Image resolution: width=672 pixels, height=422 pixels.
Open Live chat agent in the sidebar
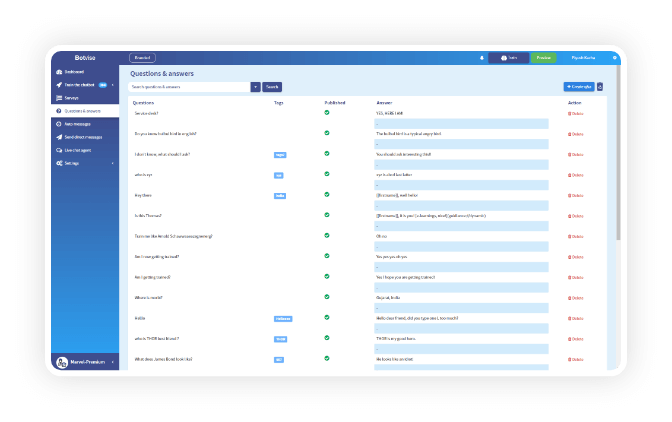coord(84,150)
